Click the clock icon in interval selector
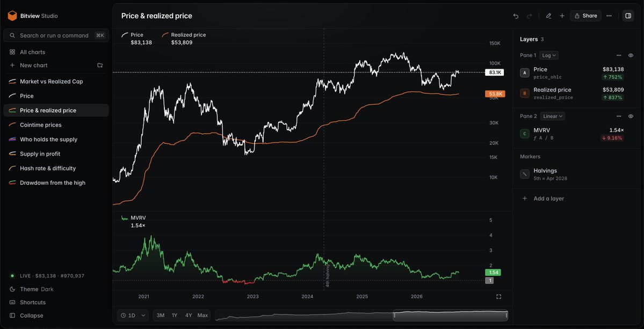Viewport: 644px width, 329px height. 124,316
